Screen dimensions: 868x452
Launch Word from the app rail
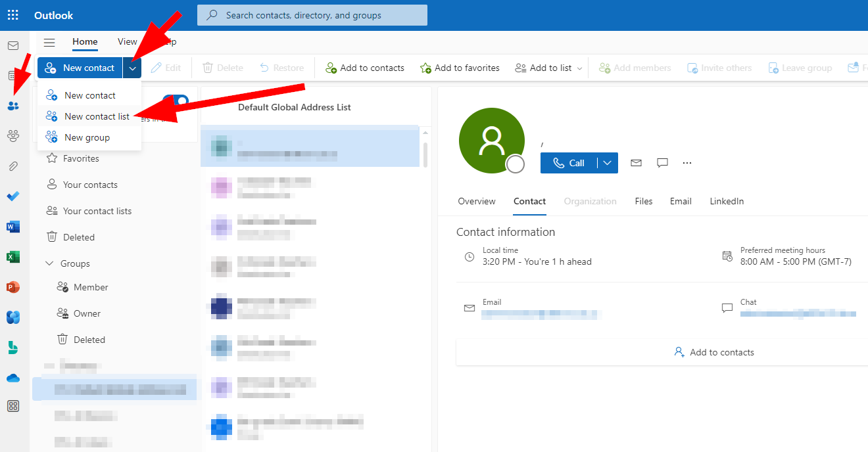(13, 227)
